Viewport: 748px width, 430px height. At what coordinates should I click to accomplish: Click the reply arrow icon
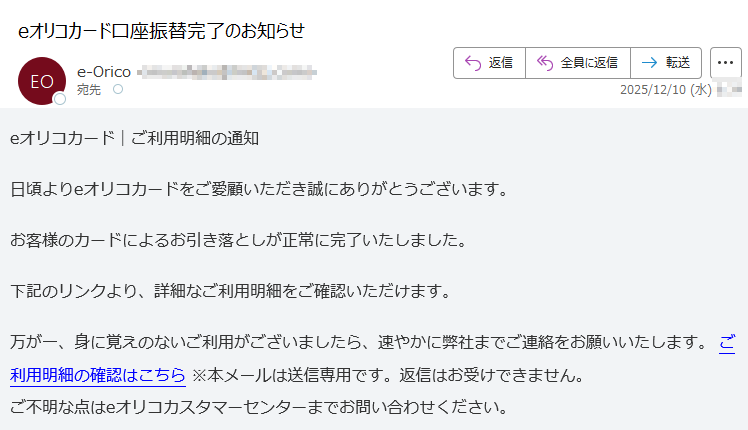[473, 63]
